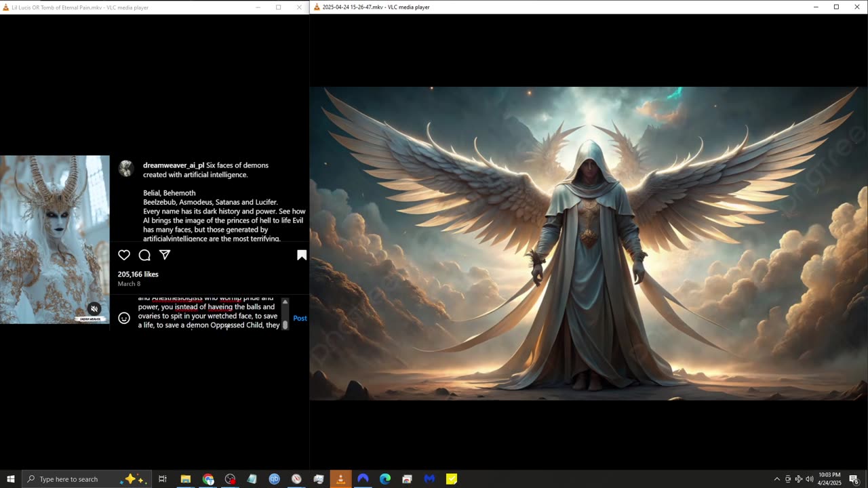Image resolution: width=868 pixels, height=488 pixels.
Task: Maximize the Lil Lucis VLC window
Action: pos(278,7)
